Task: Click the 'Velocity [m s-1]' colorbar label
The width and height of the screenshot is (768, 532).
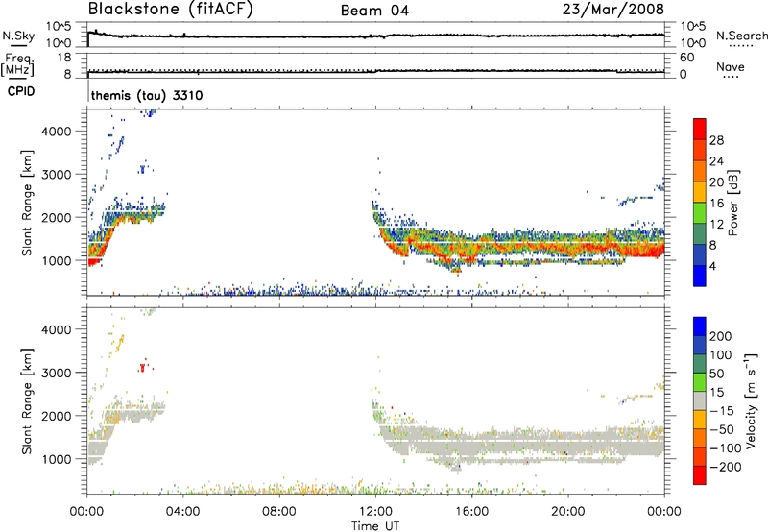Action: 750,400
